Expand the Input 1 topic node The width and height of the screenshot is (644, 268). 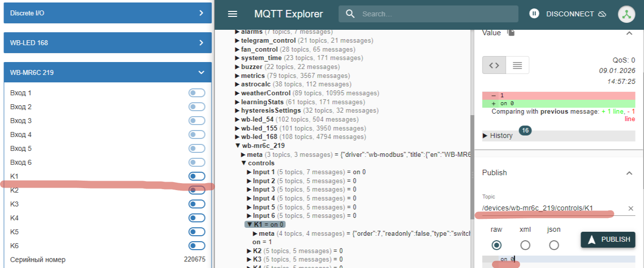click(249, 172)
